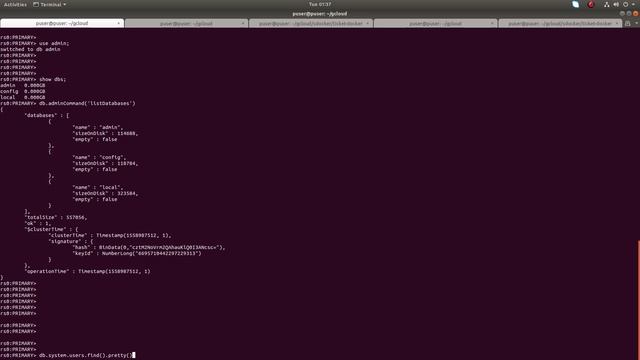Viewport: 640px width, 360px height.
Task: Switch to fifth tab with ticket-docker path
Action: (x=560, y=23)
